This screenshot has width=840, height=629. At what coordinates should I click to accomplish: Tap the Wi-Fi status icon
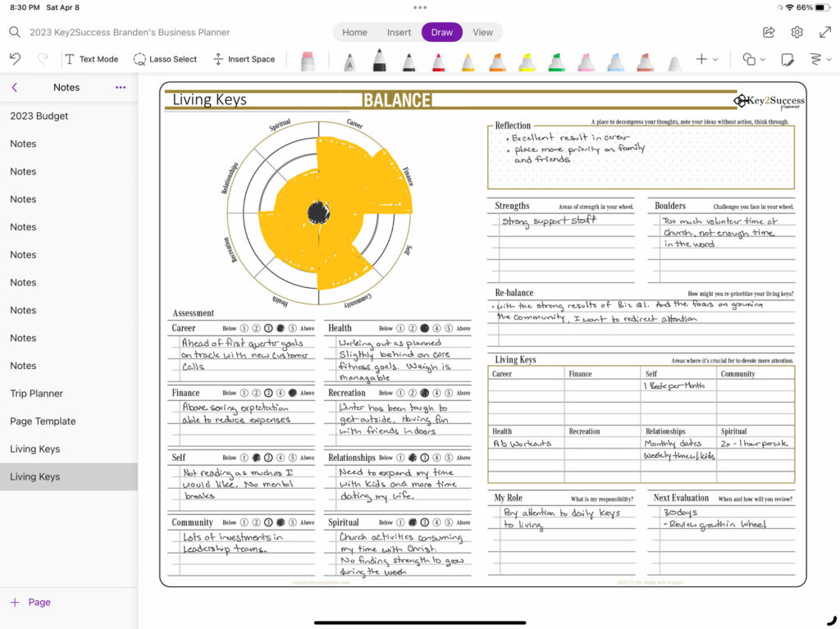coord(790,7)
